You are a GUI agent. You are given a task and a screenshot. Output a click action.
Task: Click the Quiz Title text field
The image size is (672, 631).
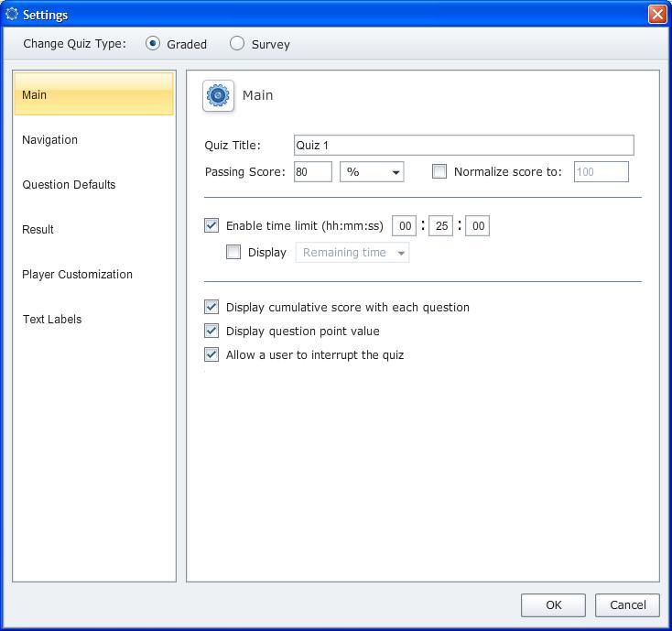(463, 145)
